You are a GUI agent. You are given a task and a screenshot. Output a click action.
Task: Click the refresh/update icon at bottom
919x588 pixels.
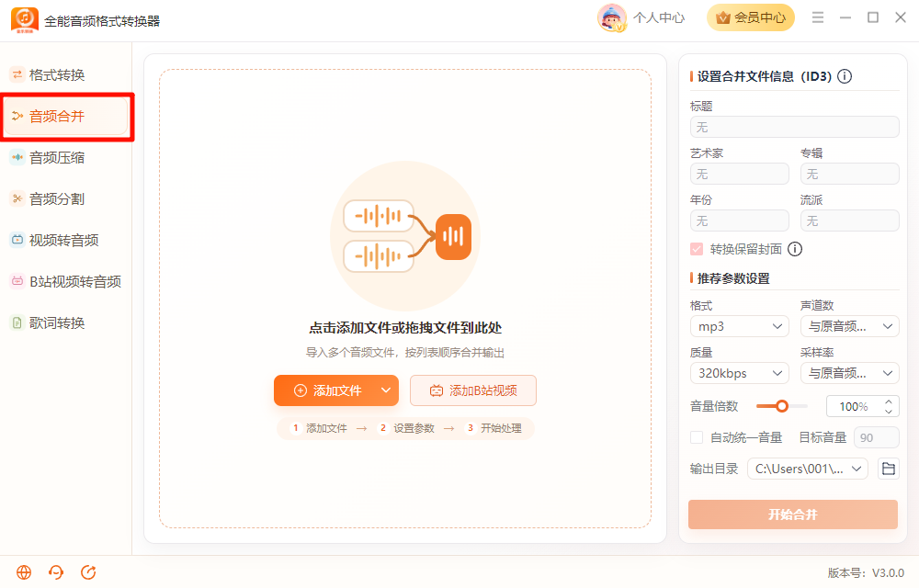pos(88,572)
